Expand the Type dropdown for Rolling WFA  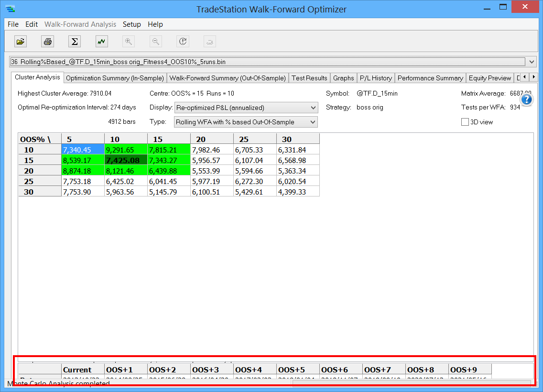pos(246,122)
